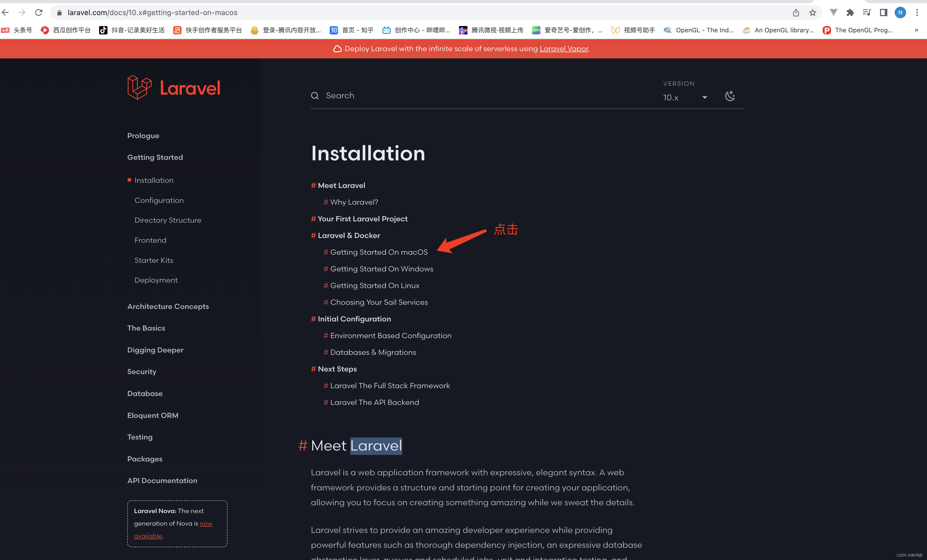Click the Getting Started On macOS link
This screenshot has height=560, width=927.
[x=379, y=252]
